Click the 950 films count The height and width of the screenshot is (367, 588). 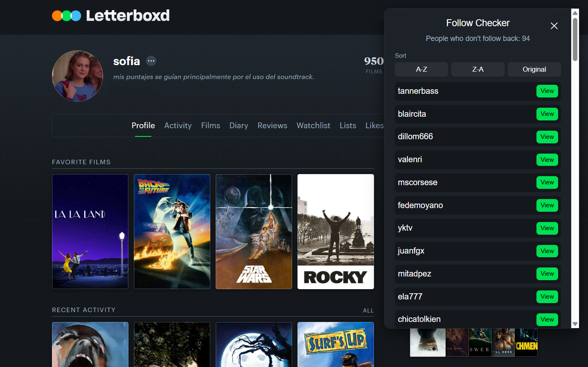[374, 61]
